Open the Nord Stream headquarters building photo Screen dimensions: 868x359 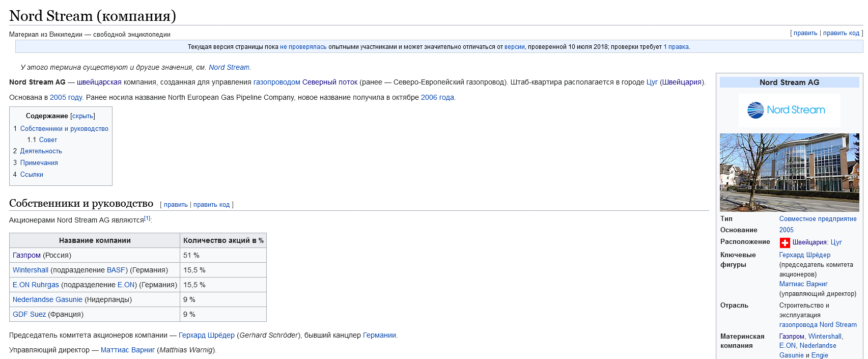(789, 173)
